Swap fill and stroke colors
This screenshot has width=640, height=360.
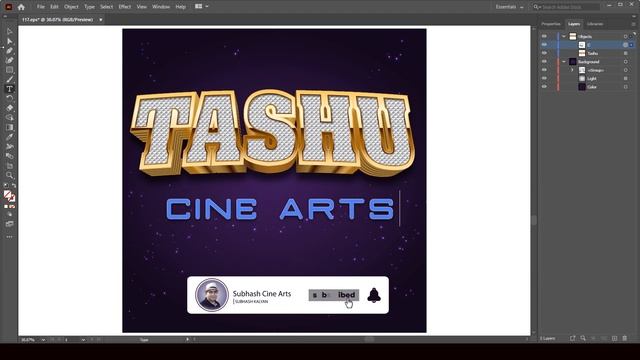pyautogui.click(x=14, y=186)
